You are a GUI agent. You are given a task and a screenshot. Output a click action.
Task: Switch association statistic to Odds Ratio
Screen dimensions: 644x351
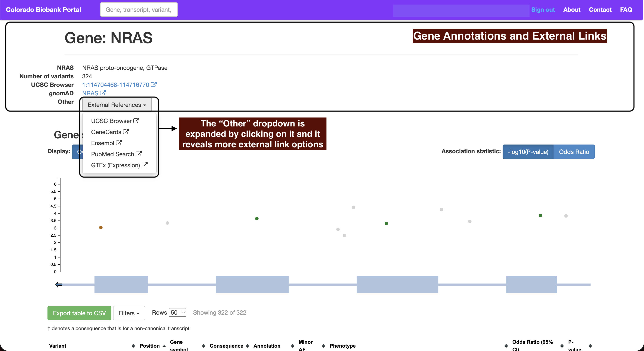[574, 152]
